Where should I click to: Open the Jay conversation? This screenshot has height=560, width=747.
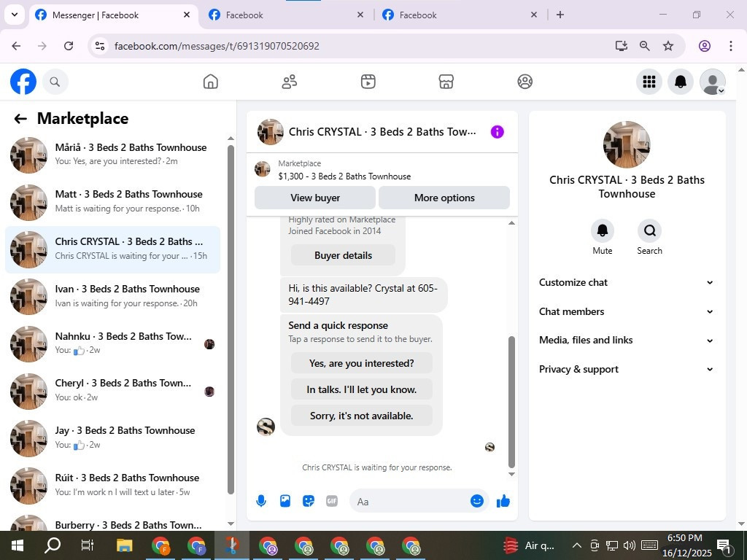[113, 437]
